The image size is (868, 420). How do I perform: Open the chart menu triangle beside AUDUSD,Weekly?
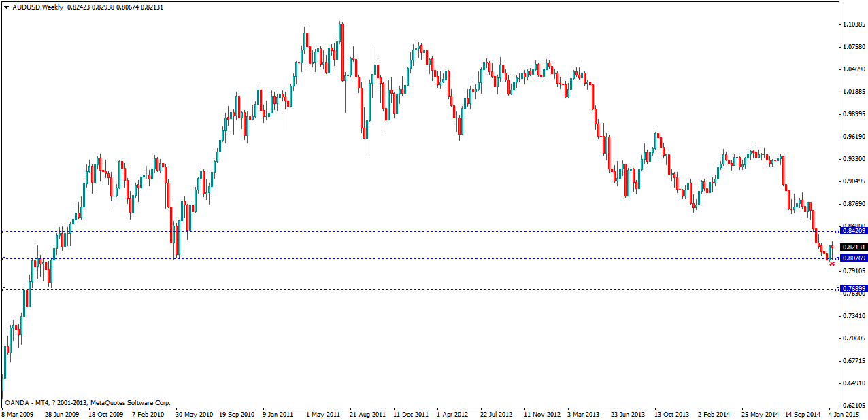[6, 7]
